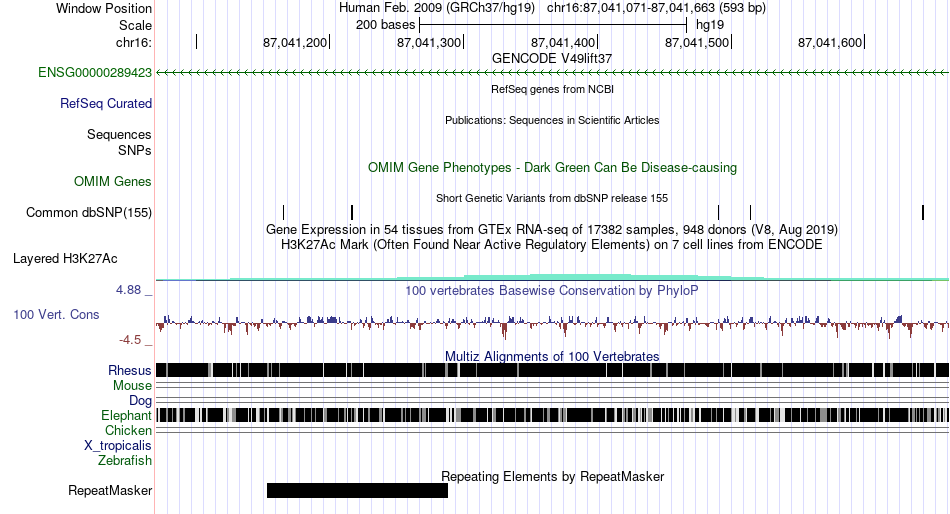Click the H3K27Ac Mark ENCODE title

[552, 245]
